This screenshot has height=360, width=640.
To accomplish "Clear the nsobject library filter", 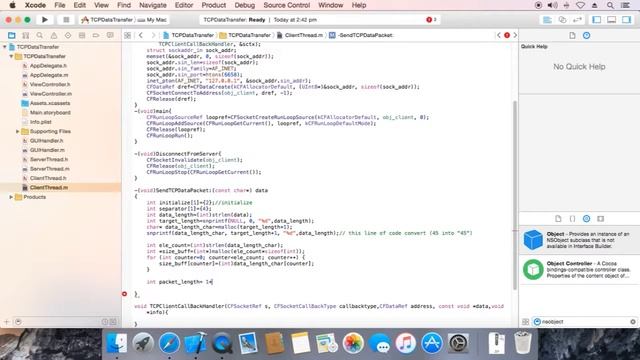I will 633,322.
